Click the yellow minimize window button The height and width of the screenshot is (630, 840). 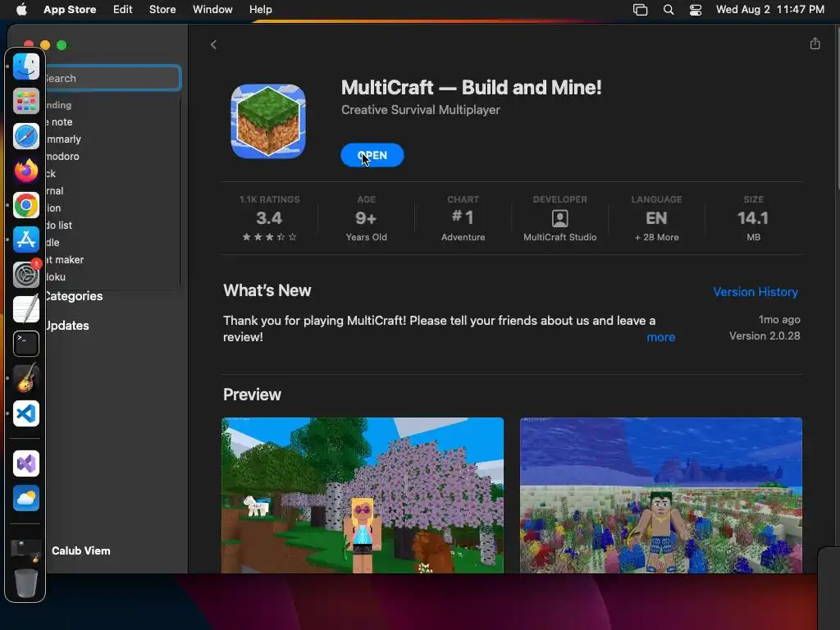pos(46,45)
